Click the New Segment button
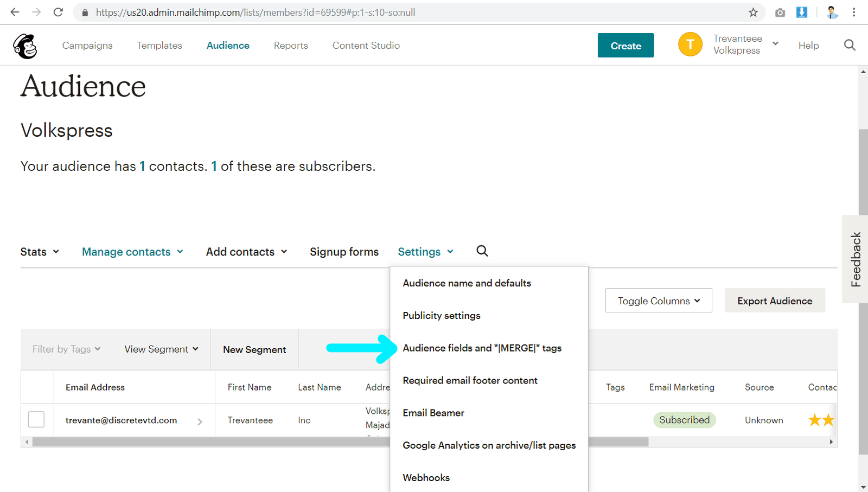This screenshot has width=868, height=492. (x=254, y=350)
